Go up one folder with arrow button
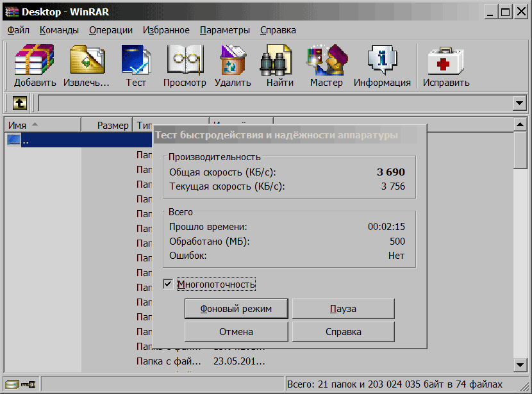Viewport: 532px width, 394px height. (x=20, y=103)
